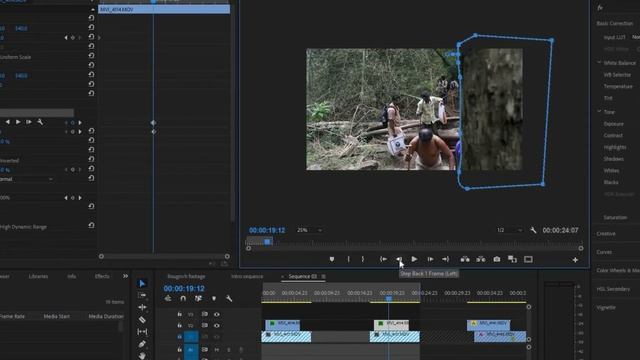Screen dimensions: 640x360
Task: Click the Program monitor scrubber playhead
Action: point(267,242)
